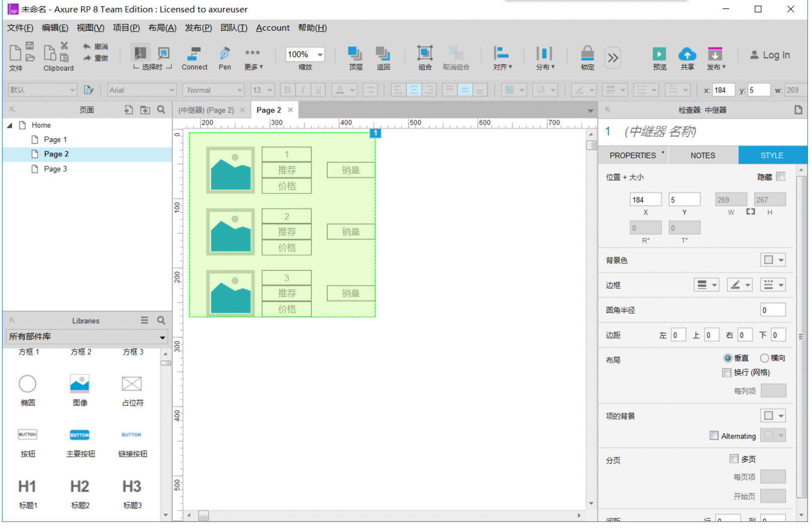Image resolution: width=812 pixels, height=529 pixels.
Task: Click the Log In button
Action: (x=770, y=55)
